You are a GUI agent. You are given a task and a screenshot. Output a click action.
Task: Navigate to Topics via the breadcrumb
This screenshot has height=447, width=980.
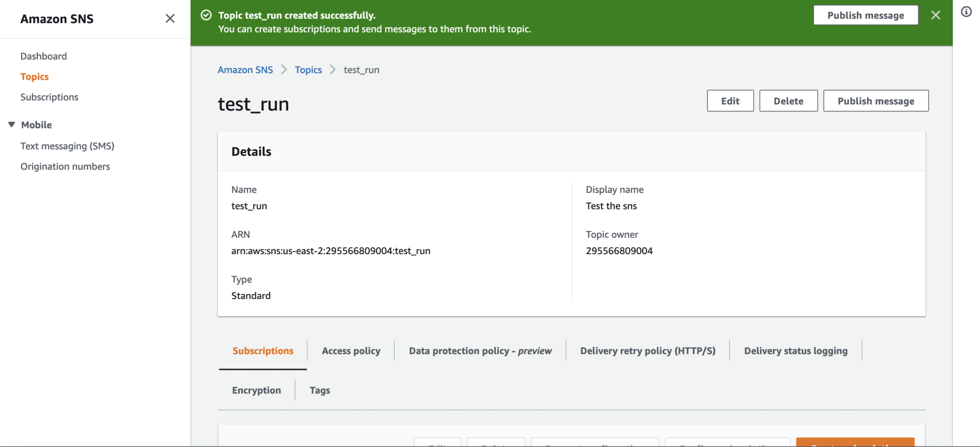click(x=308, y=69)
